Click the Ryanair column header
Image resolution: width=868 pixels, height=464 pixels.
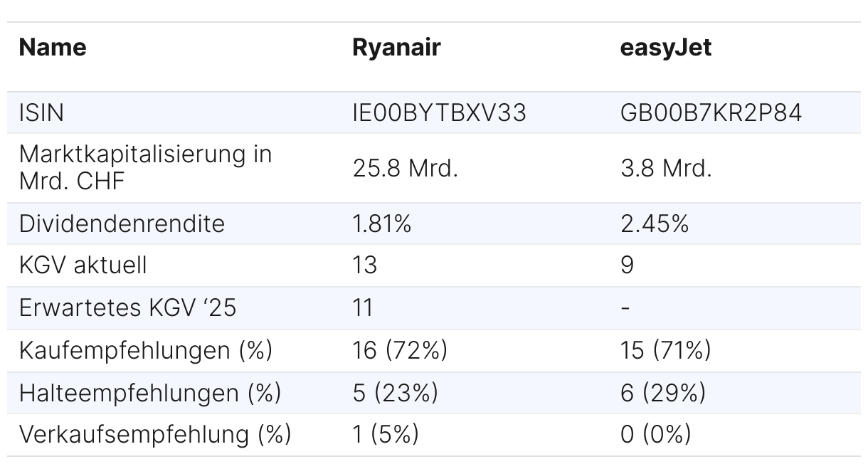(x=396, y=47)
